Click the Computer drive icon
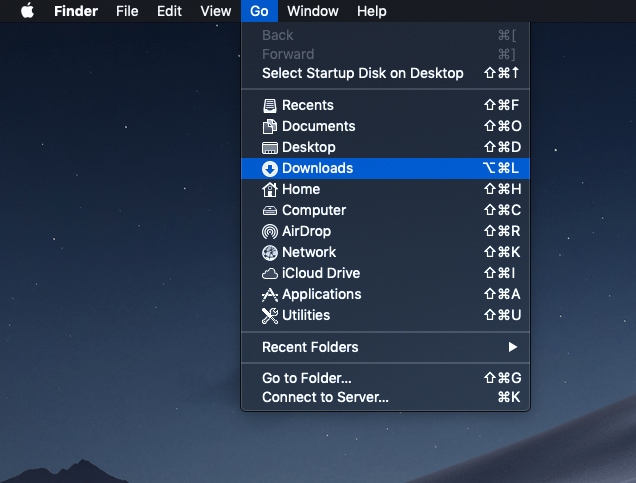The width and height of the screenshot is (636, 483). 269,210
